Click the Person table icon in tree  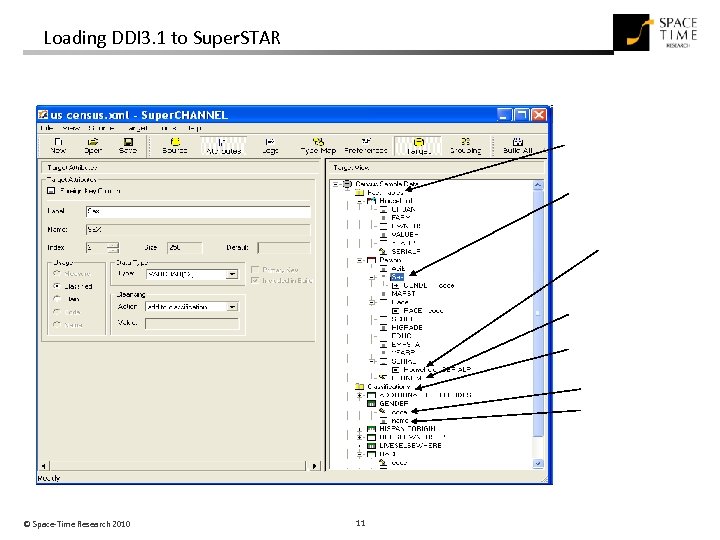click(x=371, y=260)
